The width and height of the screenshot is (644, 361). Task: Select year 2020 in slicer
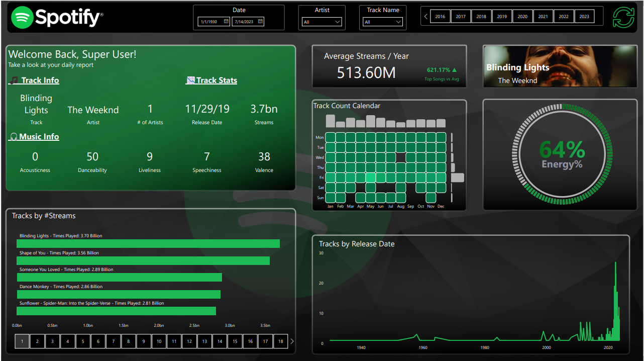tap(522, 17)
